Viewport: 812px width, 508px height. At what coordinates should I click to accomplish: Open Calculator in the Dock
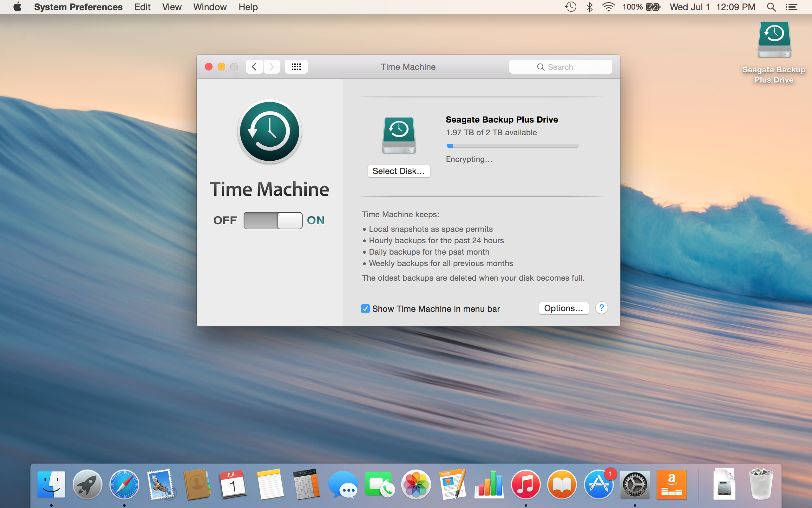pyautogui.click(x=306, y=485)
